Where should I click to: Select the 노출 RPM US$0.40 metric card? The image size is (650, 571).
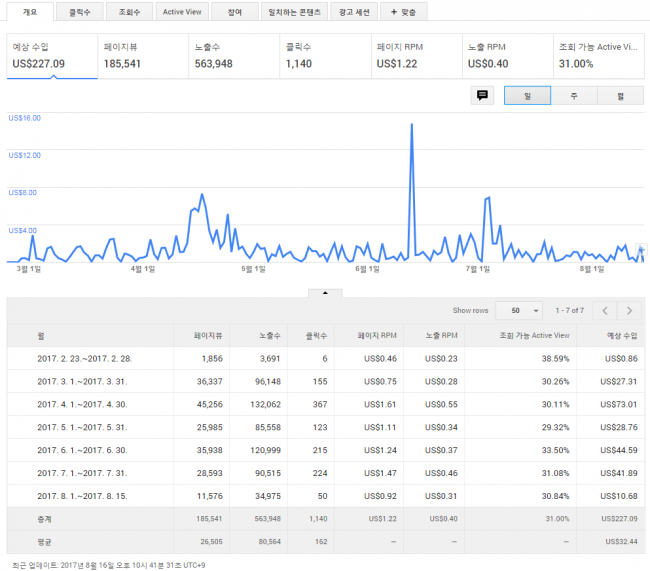[x=505, y=55]
